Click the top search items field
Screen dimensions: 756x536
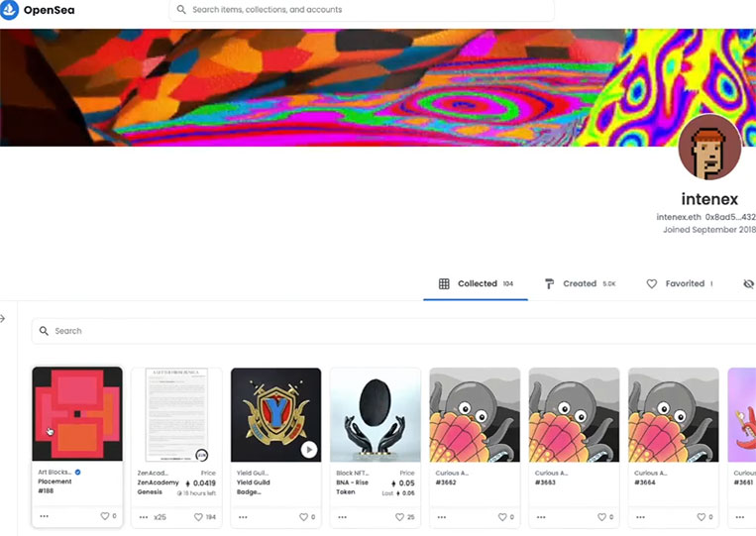pos(362,10)
